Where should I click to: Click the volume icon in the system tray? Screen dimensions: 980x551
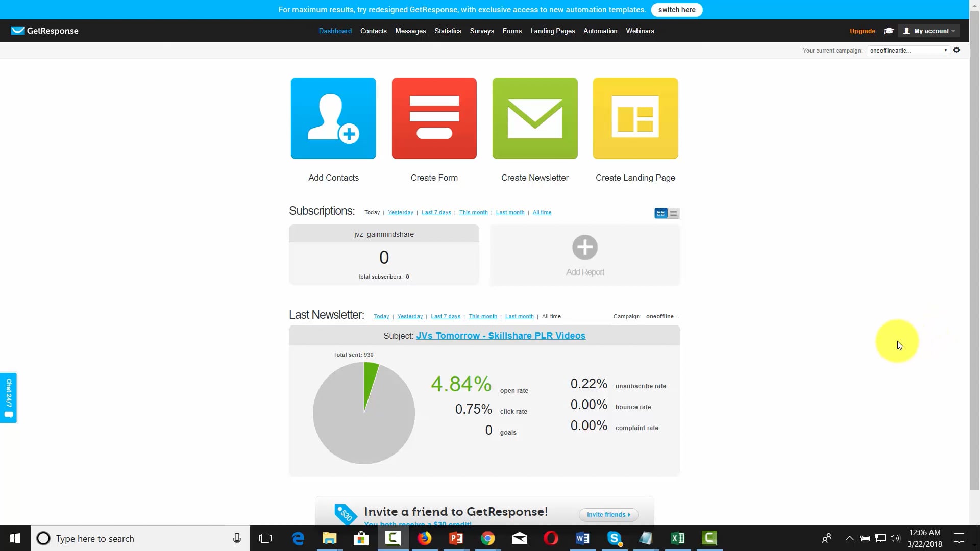(x=895, y=538)
